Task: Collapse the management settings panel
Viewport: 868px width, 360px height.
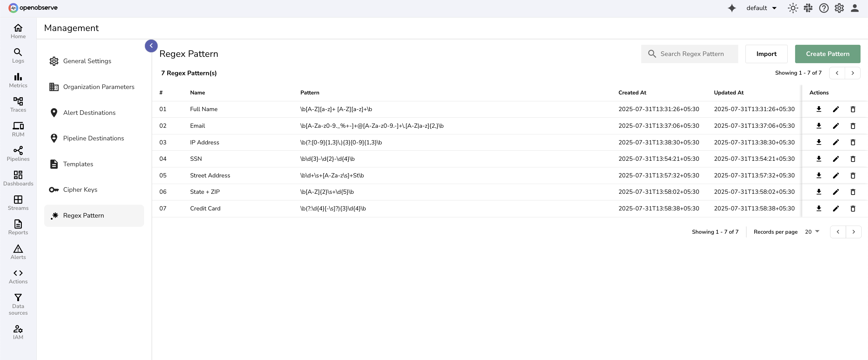Action: 151,46
